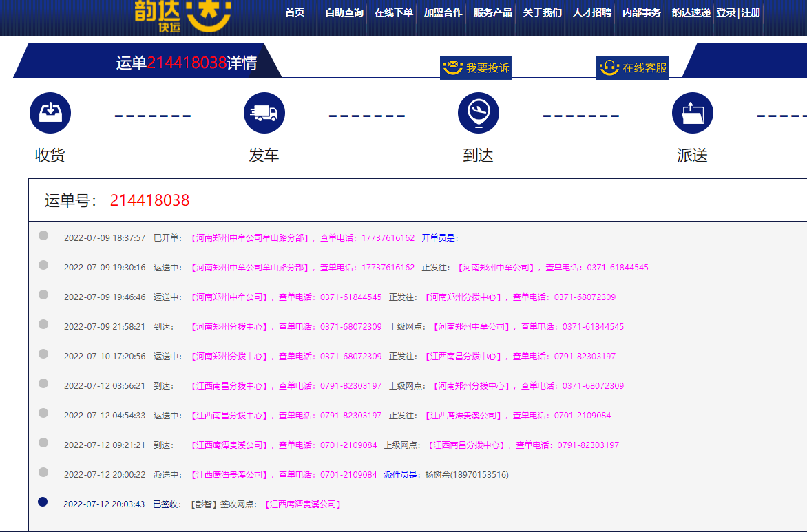Start a chat via 在线客服
This screenshot has height=532, width=807.
(632, 67)
